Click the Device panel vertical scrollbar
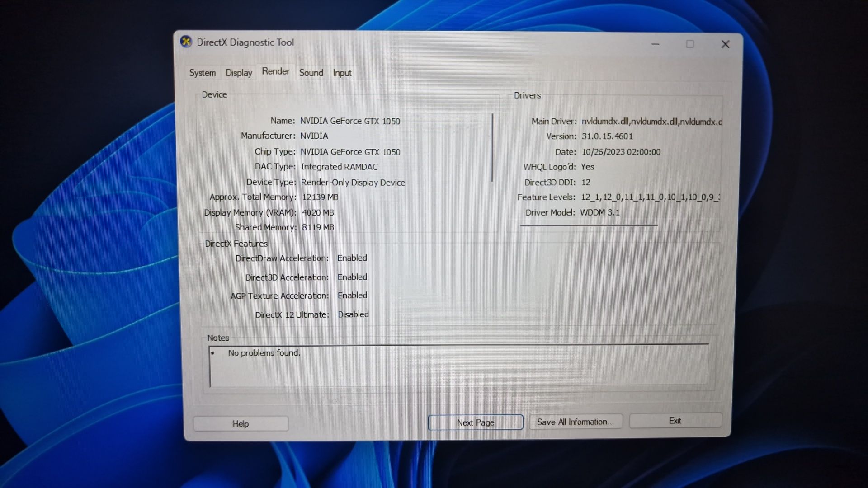868x488 pixels. click(492, 148)
